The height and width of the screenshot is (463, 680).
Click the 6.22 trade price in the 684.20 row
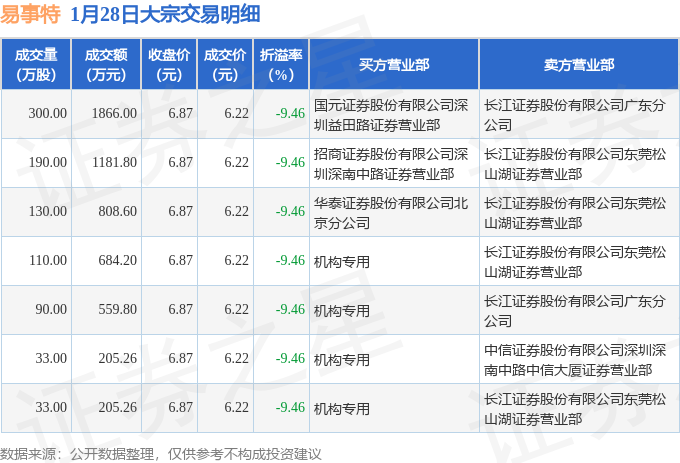(236, 261)
